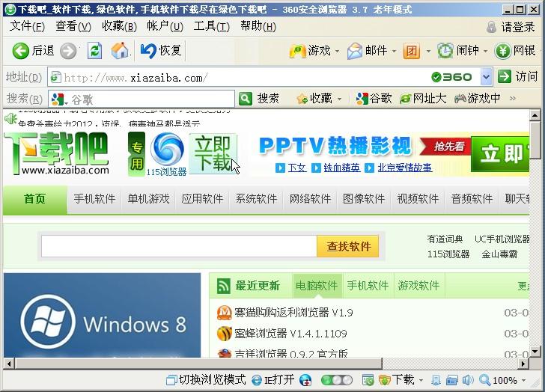
Task: Expand the 团 dropdown arrow
Action: (428, 52)
